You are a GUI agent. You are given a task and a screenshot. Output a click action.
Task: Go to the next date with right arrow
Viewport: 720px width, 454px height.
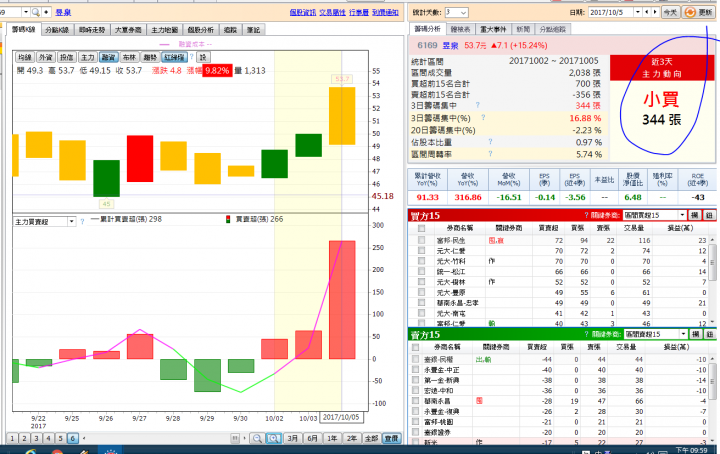[x=655, y=12]
